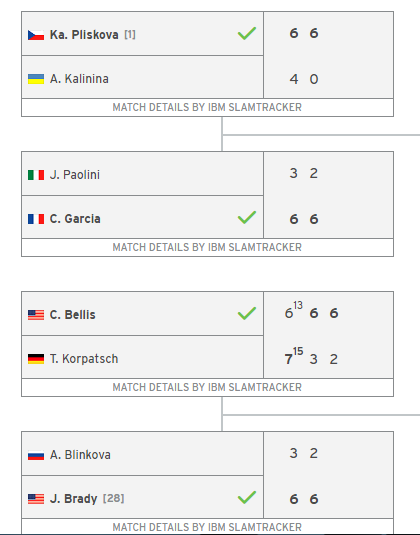Click the green winner checkmark for J. Brady
Image resolution: width=420 pixels, height=535 pixels.
coord(247,497)
